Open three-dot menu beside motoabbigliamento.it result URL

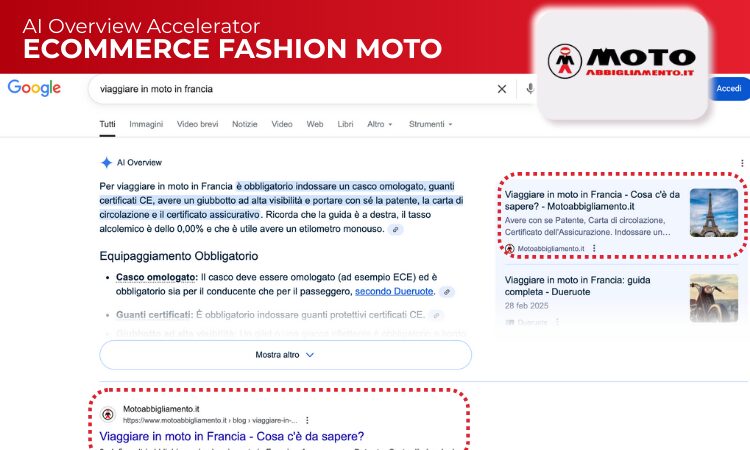[307, 420]
